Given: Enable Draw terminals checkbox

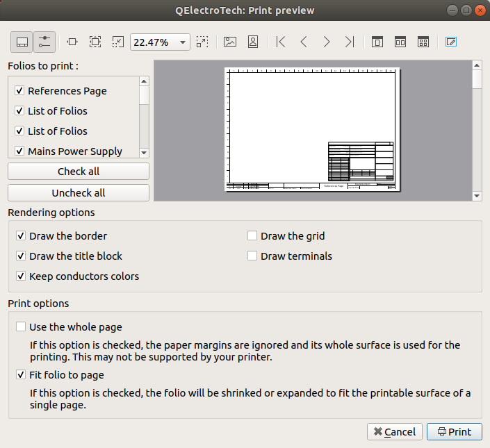Looking at the screenshot, I should click(252, 256).
